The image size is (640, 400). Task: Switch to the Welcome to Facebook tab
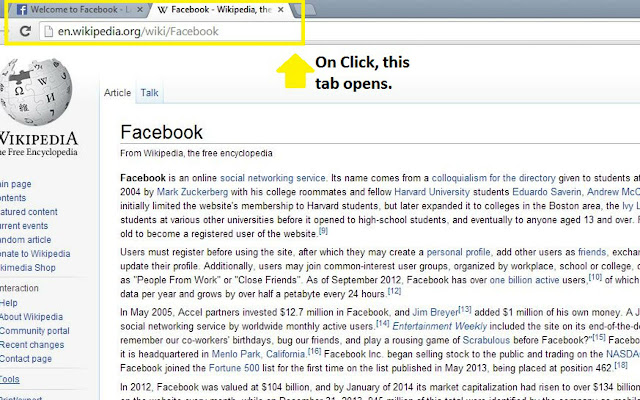pos(79,9)
